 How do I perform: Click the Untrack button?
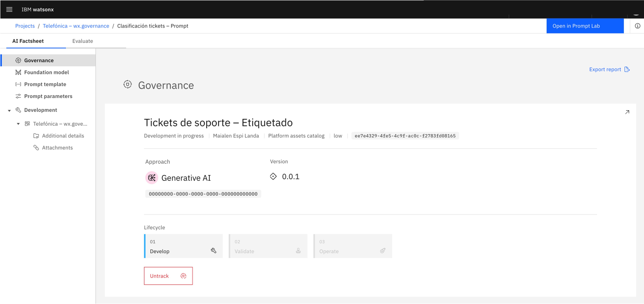(168, 276)
